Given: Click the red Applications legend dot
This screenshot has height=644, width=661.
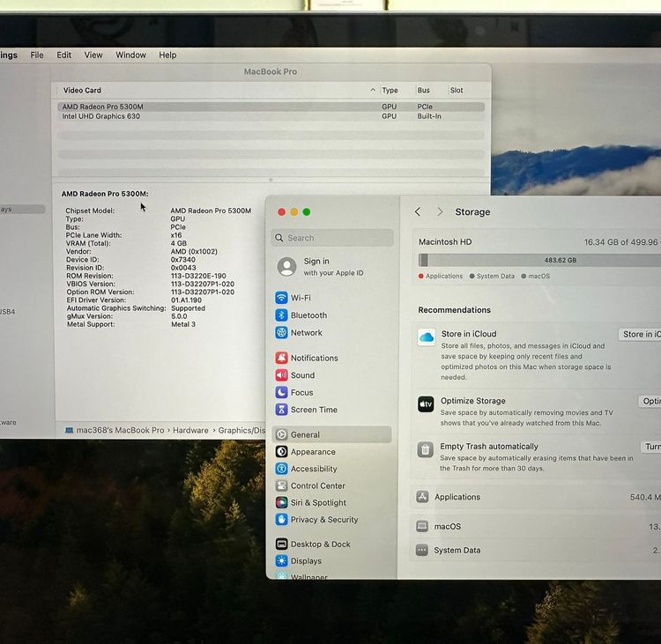Looking at the screenshot, I should [x=420, y=276].
